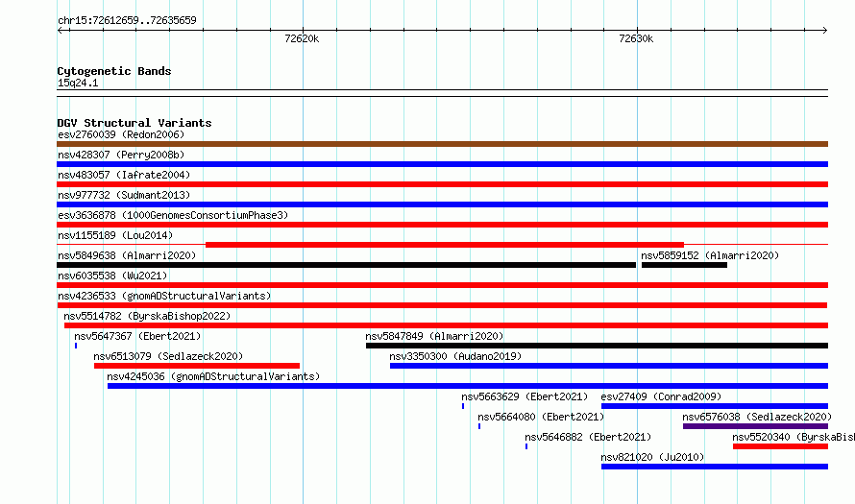Viewport: 855px width, 504px height.
Task: Click the tiny blue nsv5646882 marker
Action: [526, 446]
